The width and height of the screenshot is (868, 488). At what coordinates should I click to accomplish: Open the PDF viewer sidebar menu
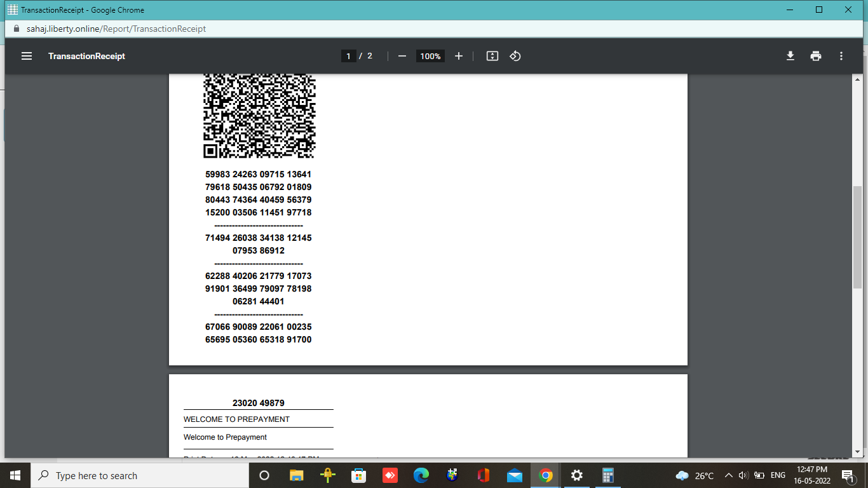pyautogui.click(x=27, y=56)
